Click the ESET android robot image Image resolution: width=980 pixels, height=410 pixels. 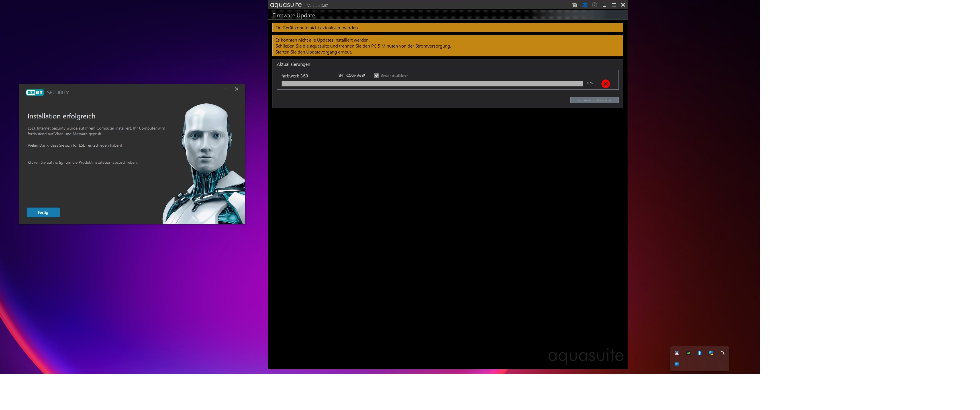204,163
